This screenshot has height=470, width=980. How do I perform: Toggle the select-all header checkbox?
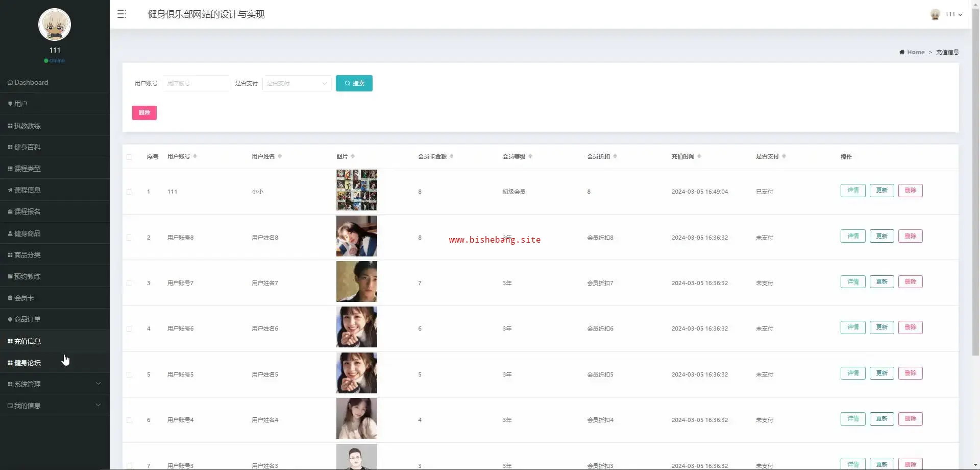(x=129, y=157)
